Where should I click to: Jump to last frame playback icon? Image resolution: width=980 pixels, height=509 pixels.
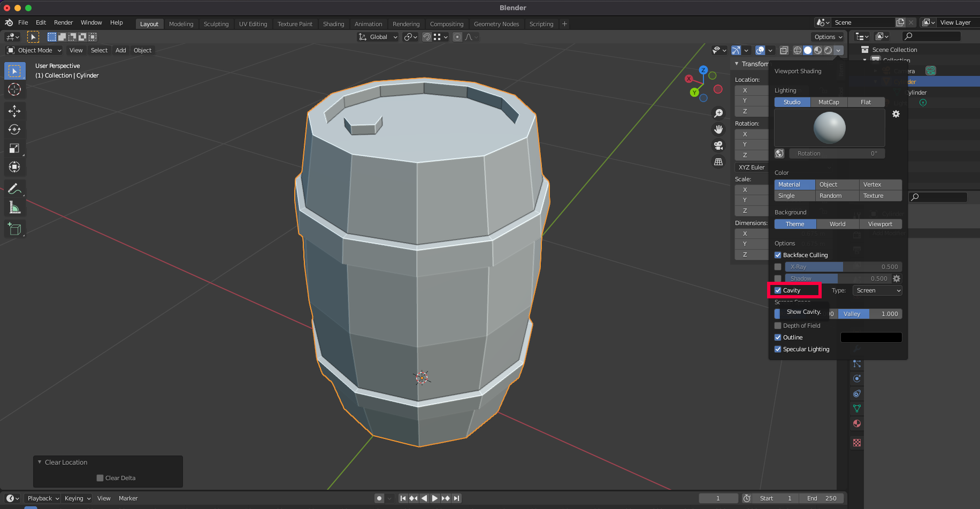(x=456, y=498)
